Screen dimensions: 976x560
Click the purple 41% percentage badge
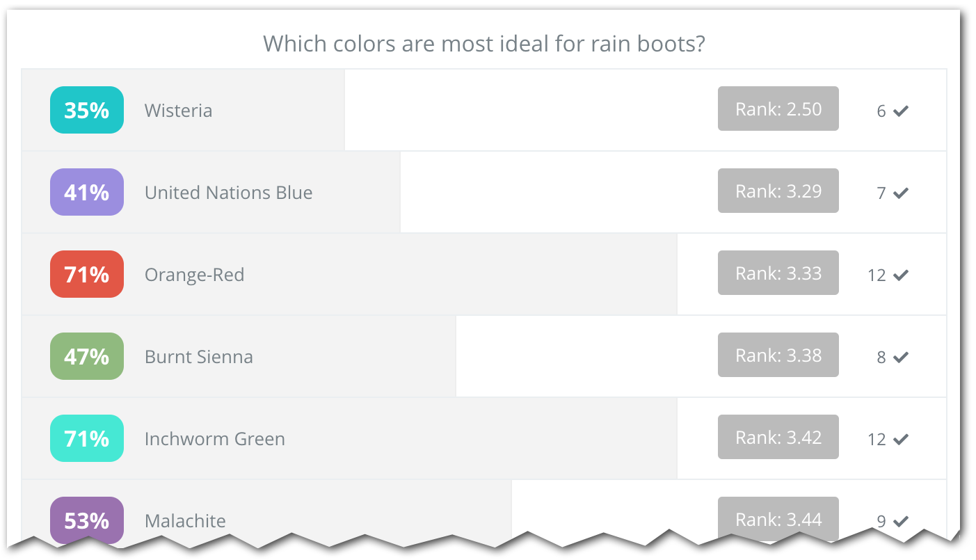[x=87, y=192]
